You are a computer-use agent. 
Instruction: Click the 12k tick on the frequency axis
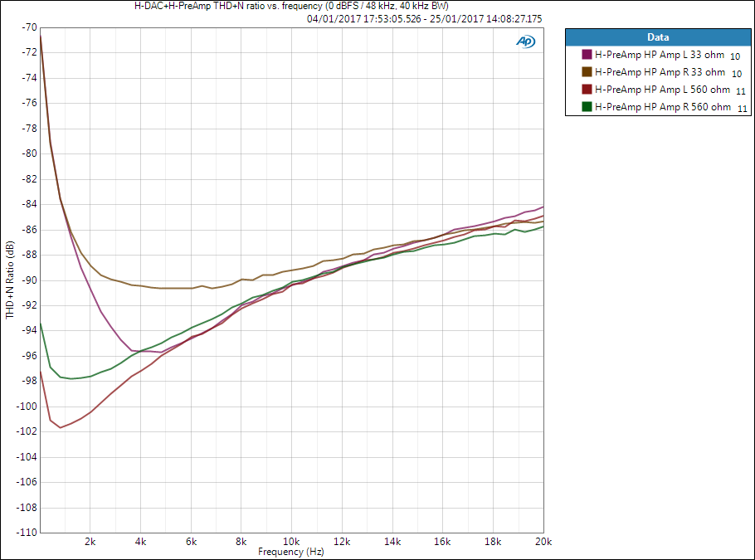pyautogui.click(x=342, y=541)
